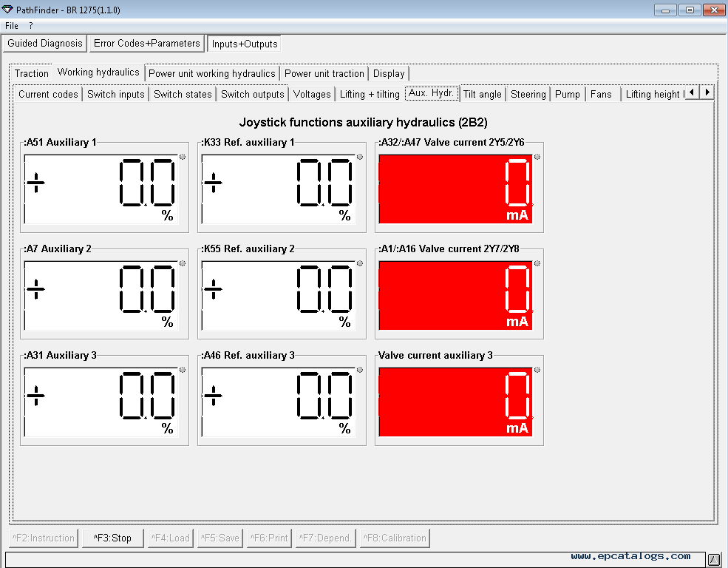Click indicator dot on A51 Auxiliary 1 gauge
728x568 pixels.
(183, 157)
